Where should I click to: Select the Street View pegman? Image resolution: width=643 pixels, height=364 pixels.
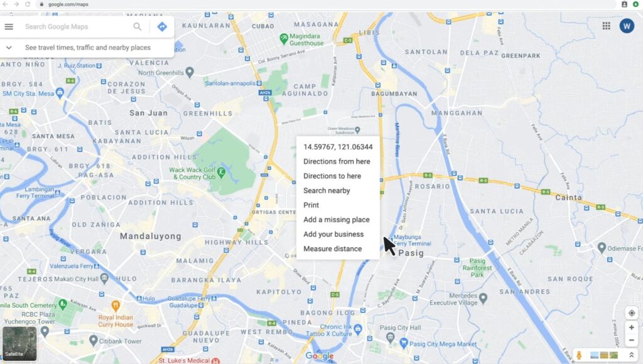pyautogui.click(x=579, y=355)
